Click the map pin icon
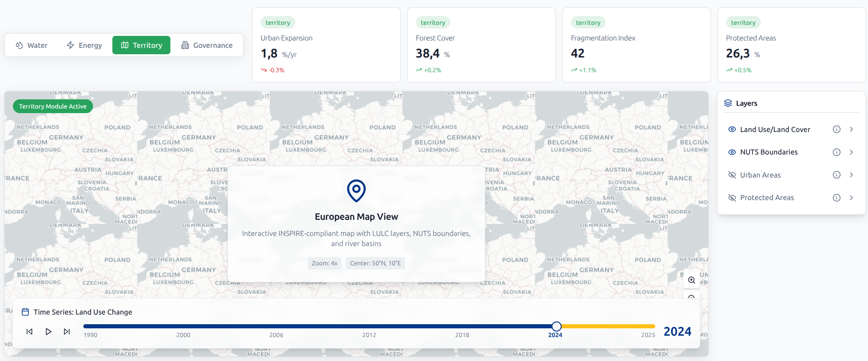868x361 pixels. click(356, 190)
